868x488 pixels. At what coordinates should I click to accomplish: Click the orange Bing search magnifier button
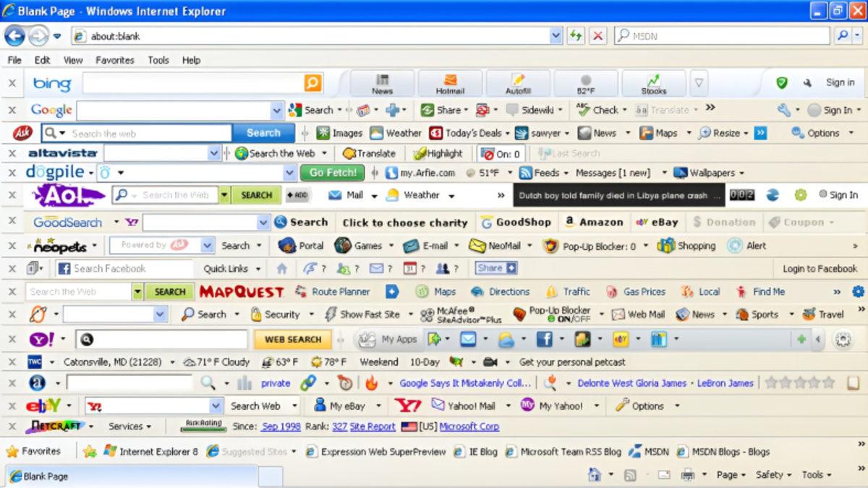point(312,83)
